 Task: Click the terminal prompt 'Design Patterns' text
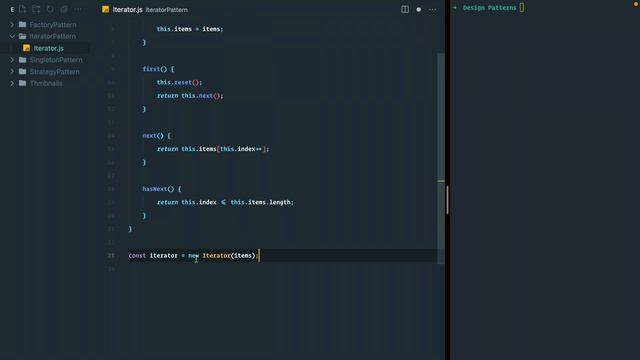click(489, 8)
